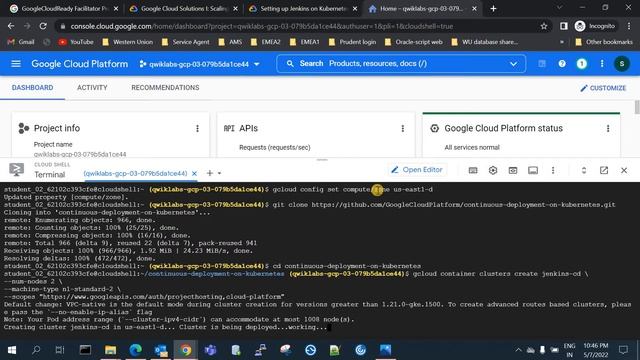640x360 pixels.
Task: Open a new browser tab
Action: click(493, 8)
